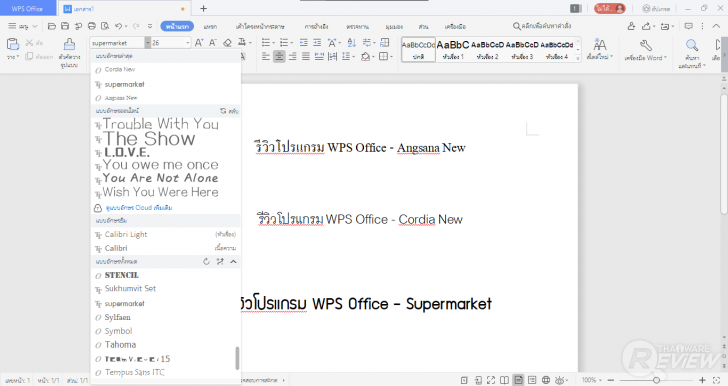Increase paragraph indent
The height and width of the screenshot is (386, 728).
pyautogui.click(x=317, y=43)
